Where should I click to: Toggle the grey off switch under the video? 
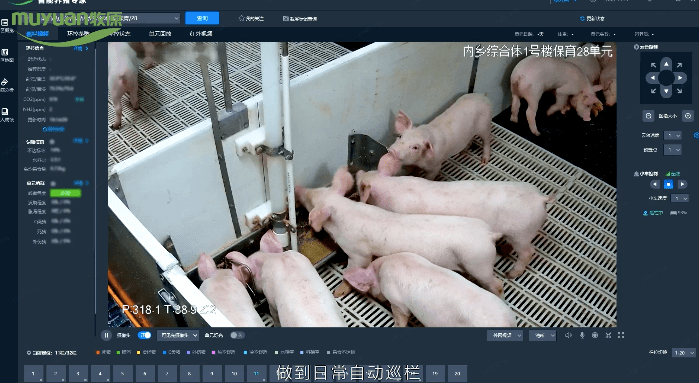237,335
